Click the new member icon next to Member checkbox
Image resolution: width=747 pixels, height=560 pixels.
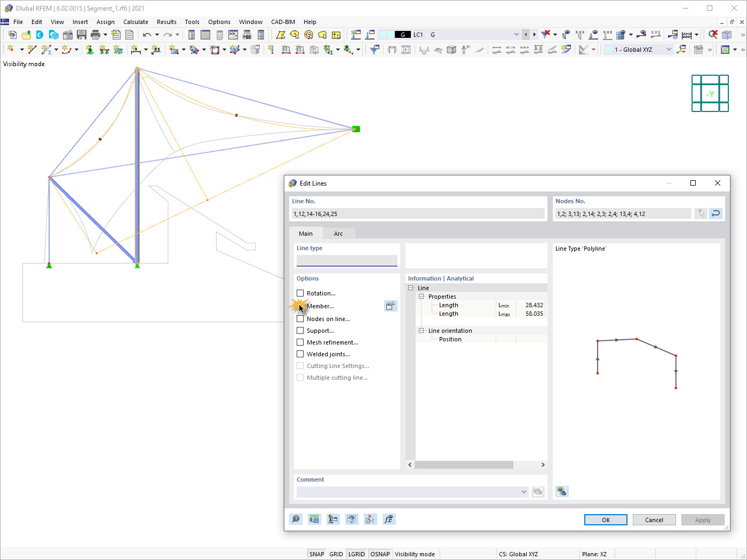tap(391, 306)
